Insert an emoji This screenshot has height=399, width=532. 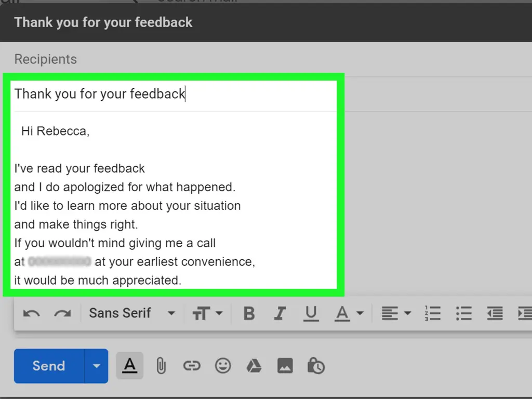(223, 366)
